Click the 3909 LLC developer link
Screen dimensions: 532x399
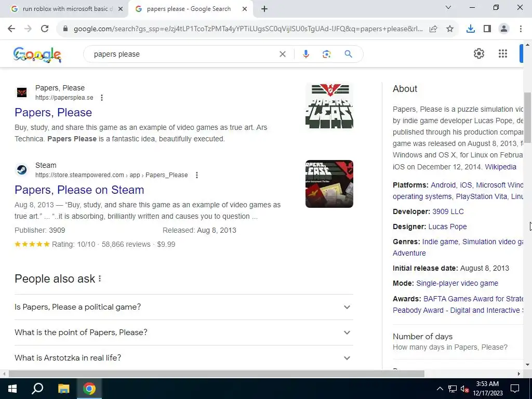448,212
